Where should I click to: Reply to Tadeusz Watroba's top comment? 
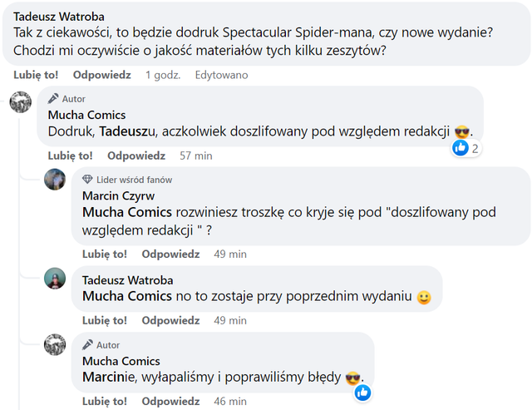tap(101, 75)
